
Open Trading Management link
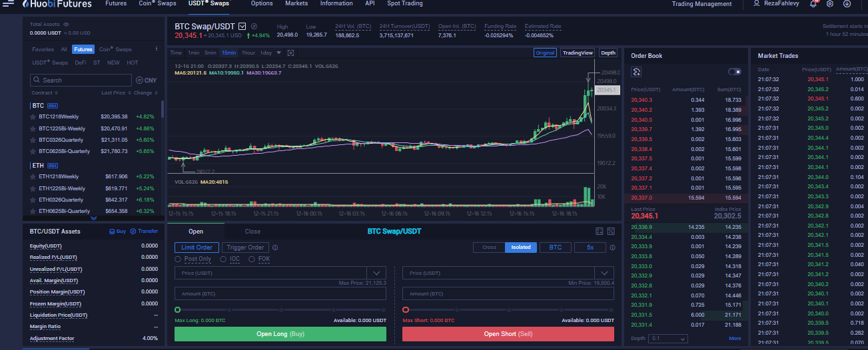pyautogui.click(x=701, y=4)
